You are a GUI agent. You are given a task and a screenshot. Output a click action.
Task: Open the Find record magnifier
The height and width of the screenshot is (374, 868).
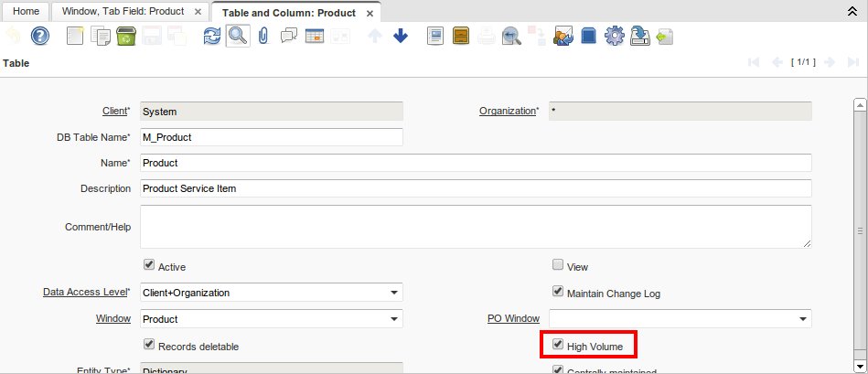pyautogui.click(x=238, y=36)
